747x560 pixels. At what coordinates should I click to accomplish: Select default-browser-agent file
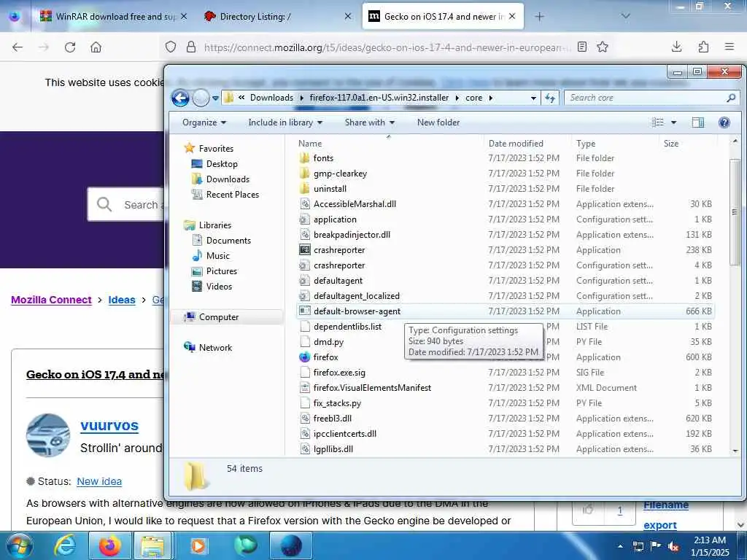(x=505, y=311)
